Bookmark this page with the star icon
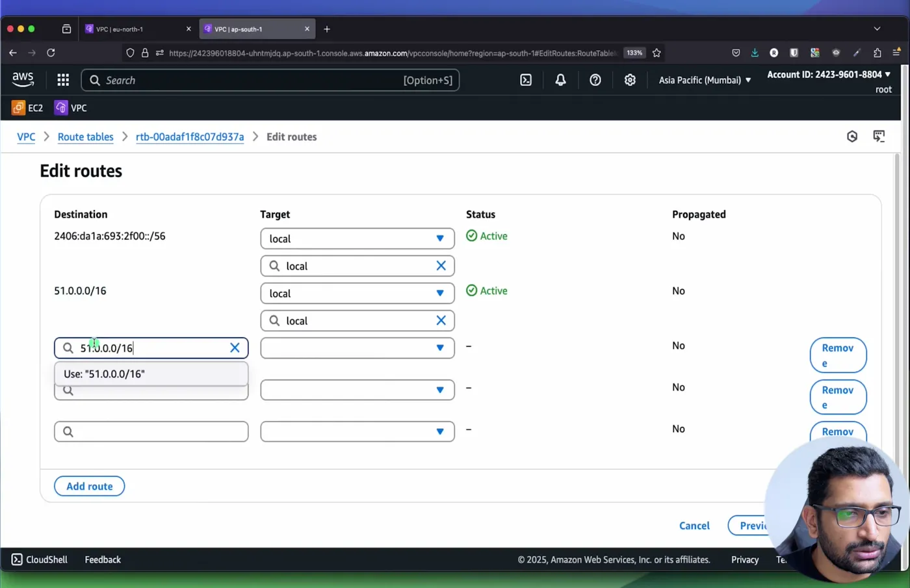The image size is (910, 588). click(x=656, y=53)
